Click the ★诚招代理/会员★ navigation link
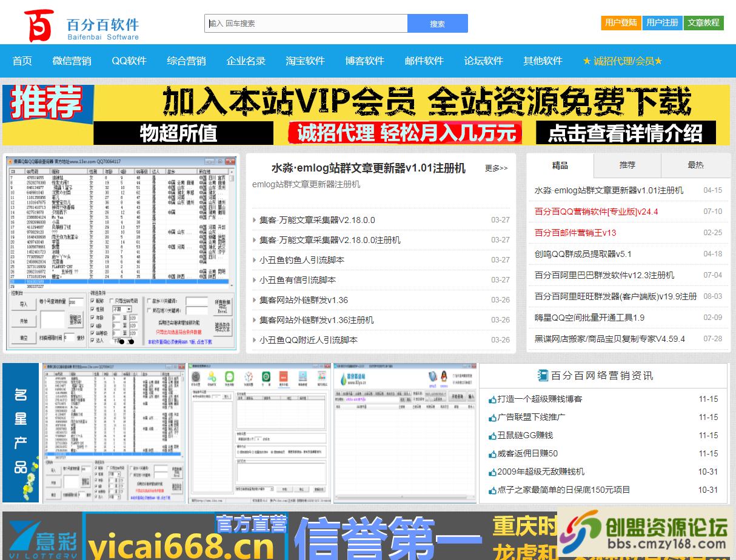The width and height of the screenshot is (736, 560). coord(623,61)
